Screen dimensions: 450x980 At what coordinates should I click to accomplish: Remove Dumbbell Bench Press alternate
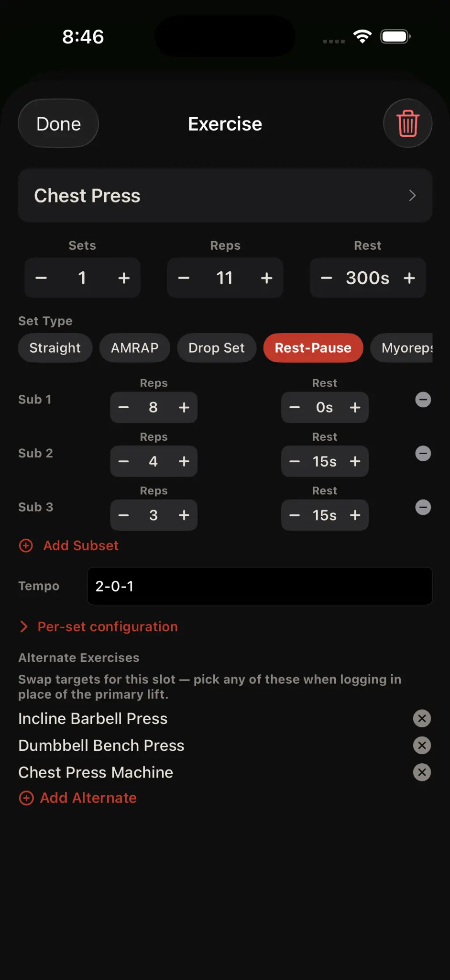pos(421,745)
